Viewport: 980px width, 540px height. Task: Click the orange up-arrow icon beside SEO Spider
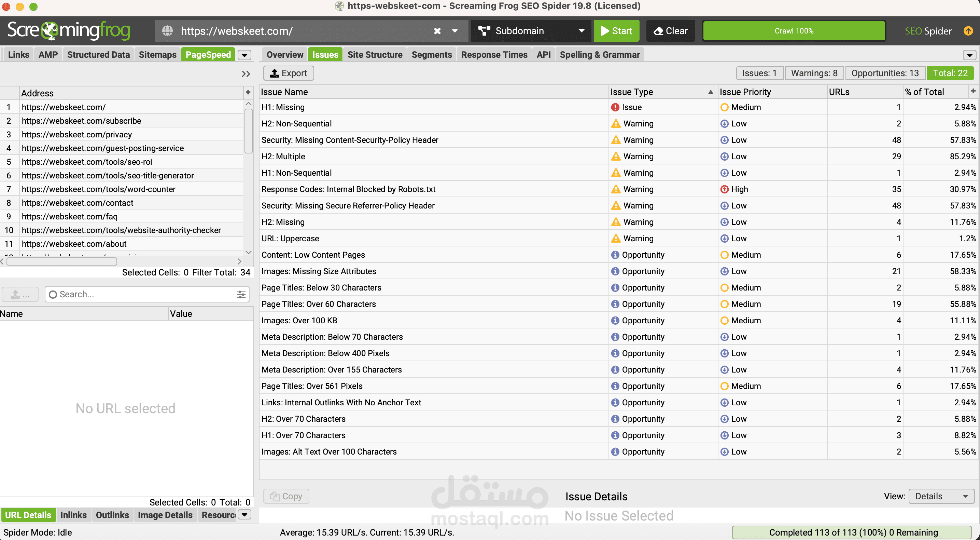[x=968, y=31]
